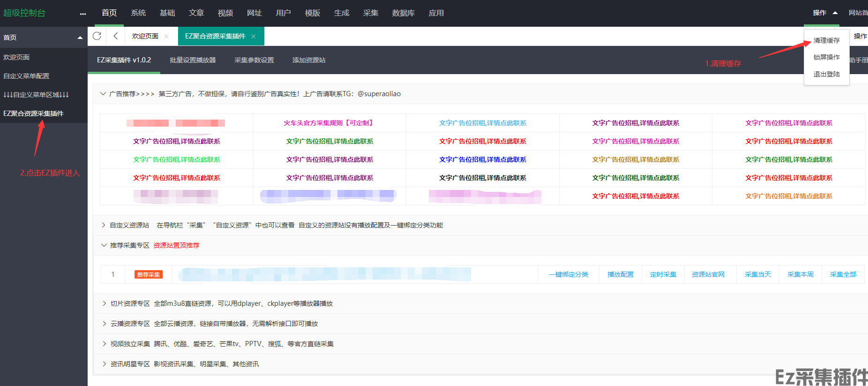
Task: Close the 欢迎页面 tab
Action: pos(166,36)
